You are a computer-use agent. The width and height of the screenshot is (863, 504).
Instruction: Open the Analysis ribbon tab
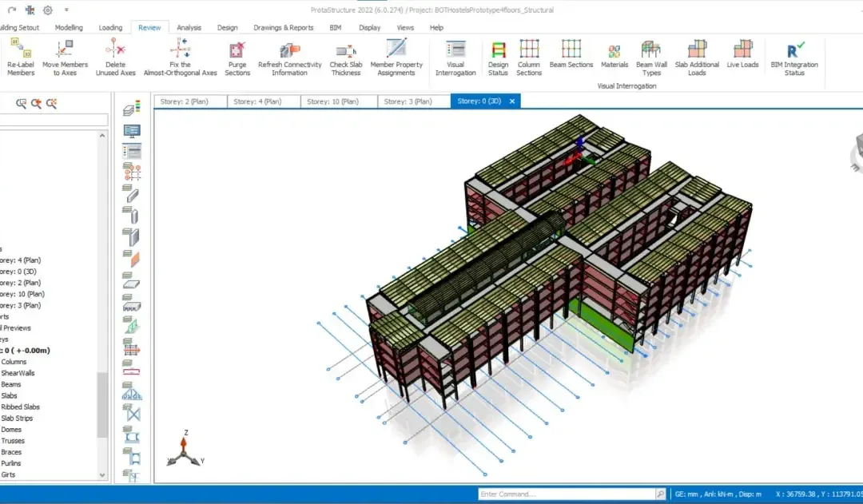[x=189, y=27]
